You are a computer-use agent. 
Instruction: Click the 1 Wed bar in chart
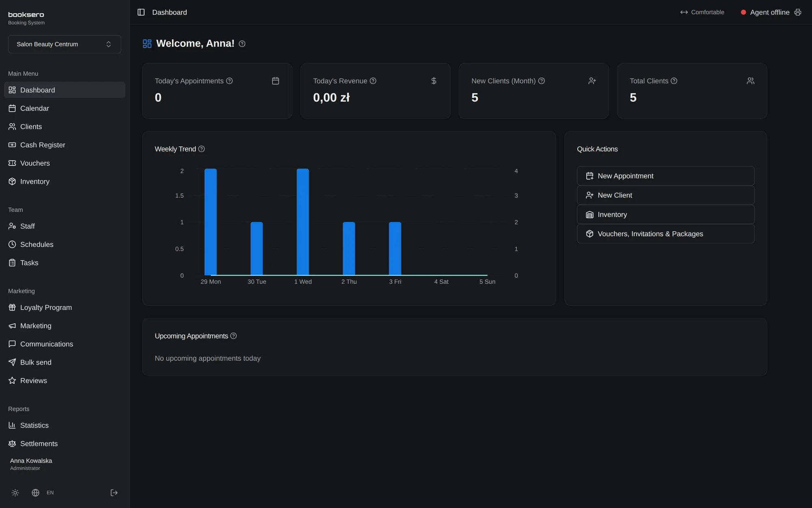click(x=303, y=222)
